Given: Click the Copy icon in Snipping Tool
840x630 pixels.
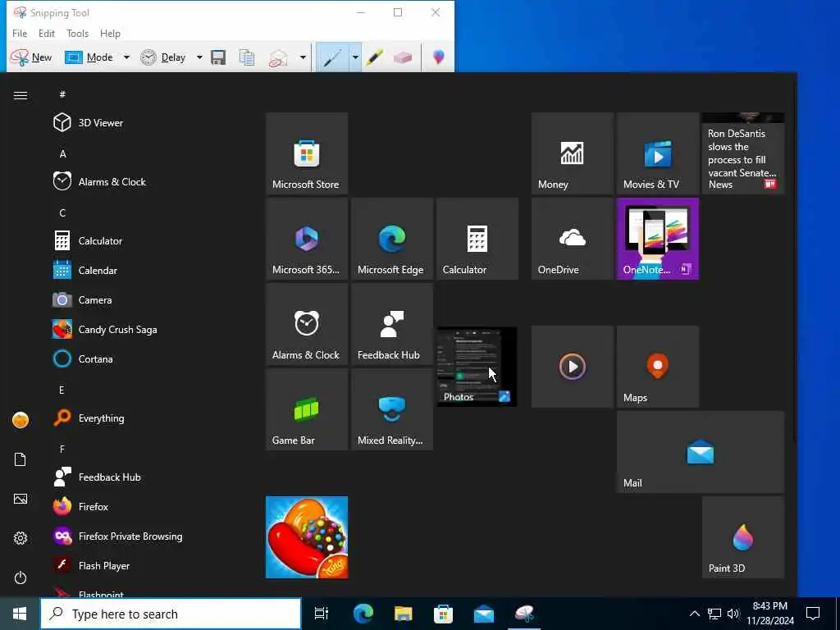Looking at the screenshot, I should coord(247,57).
